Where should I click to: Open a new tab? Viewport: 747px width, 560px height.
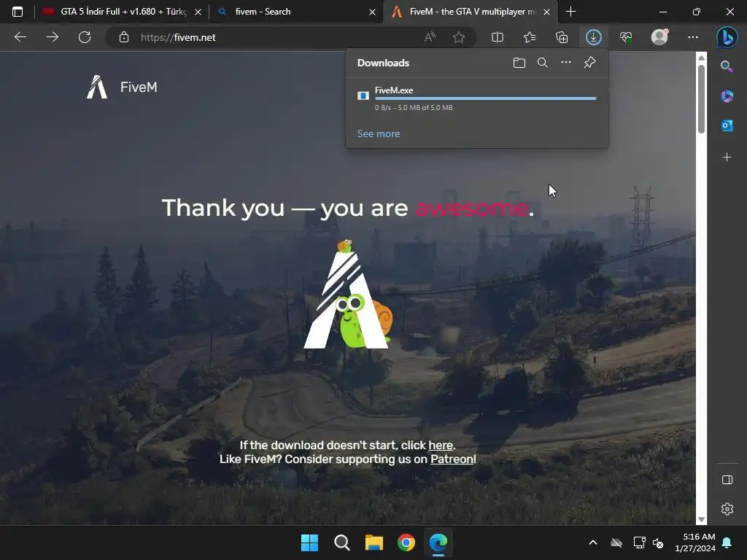[x=570, y=12]
